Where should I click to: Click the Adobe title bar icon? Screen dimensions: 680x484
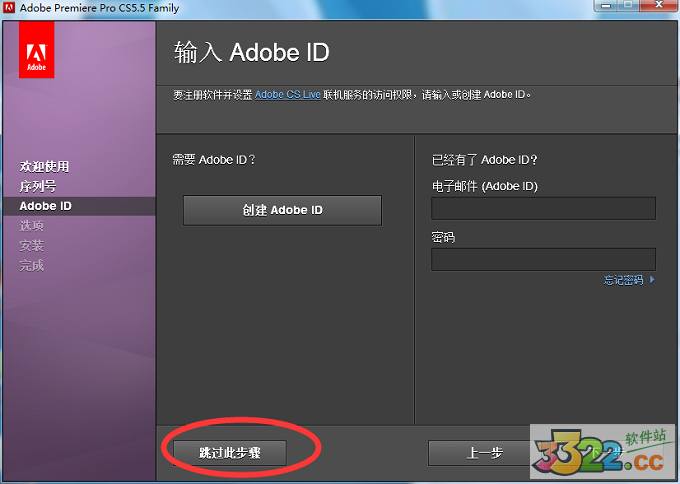tap(9, 7)
